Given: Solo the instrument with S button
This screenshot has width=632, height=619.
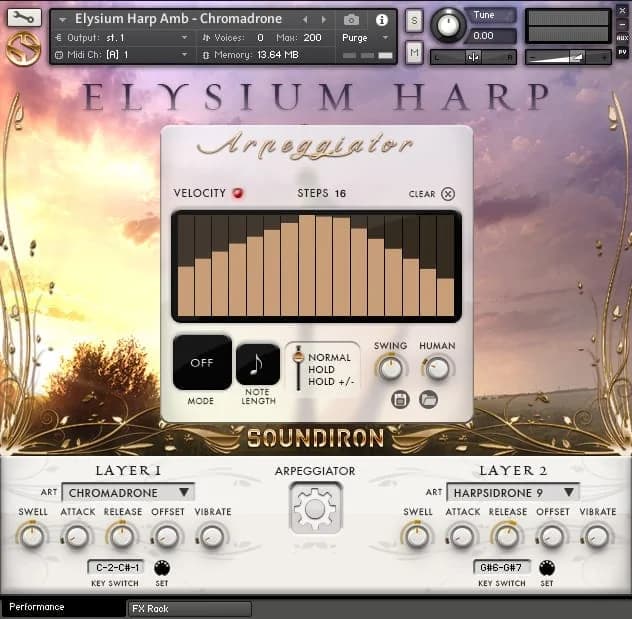Looking at the screenshot, I should 414,20.
